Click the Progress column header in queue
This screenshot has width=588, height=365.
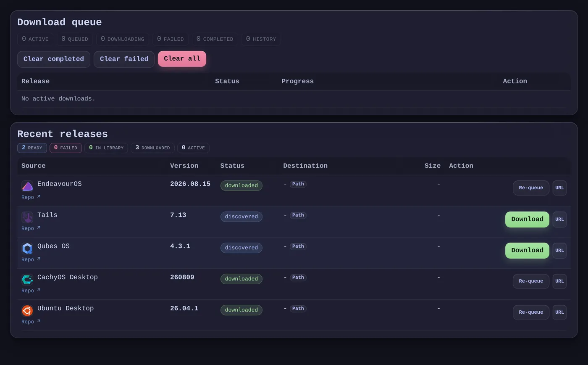tap(297, 81)
